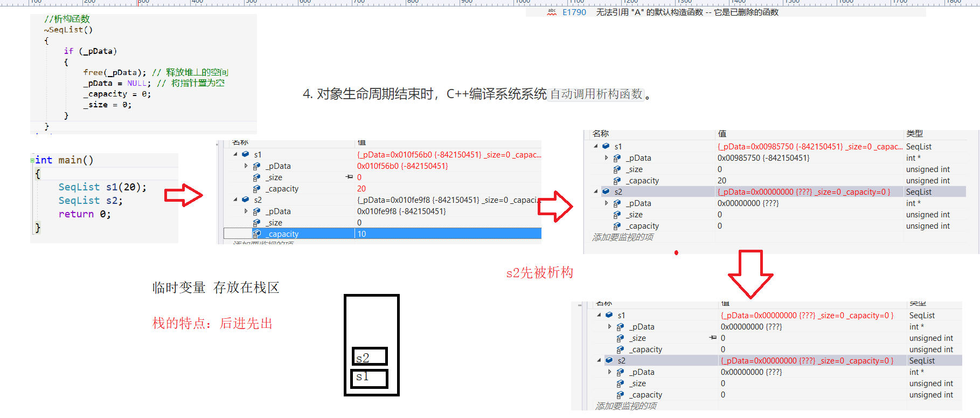This screenshot has width=980, height=418.
Task: Click the red text s2先被析构
Action: 540,273
